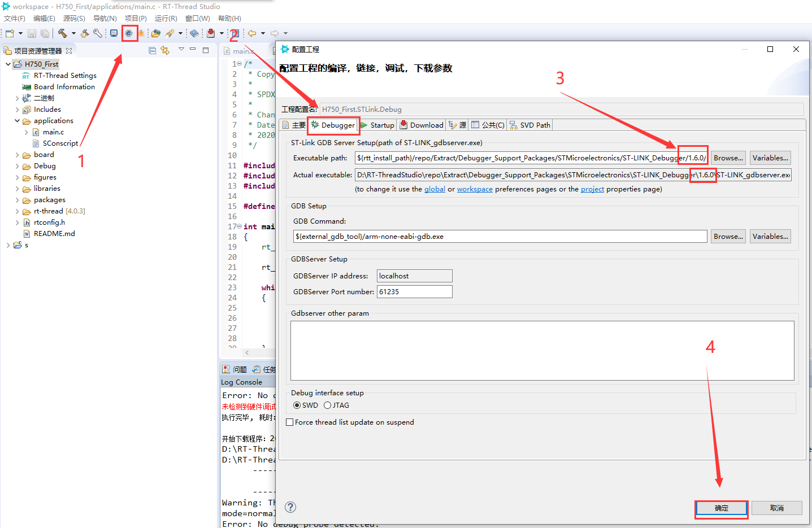Click the 确定 confirm button
This screenshot has height=528, width=812.
[x=722, y=508]
